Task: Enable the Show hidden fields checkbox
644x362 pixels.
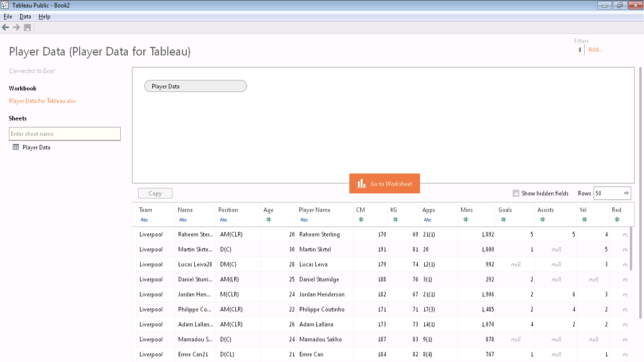Action: click(x=516, y=193)
